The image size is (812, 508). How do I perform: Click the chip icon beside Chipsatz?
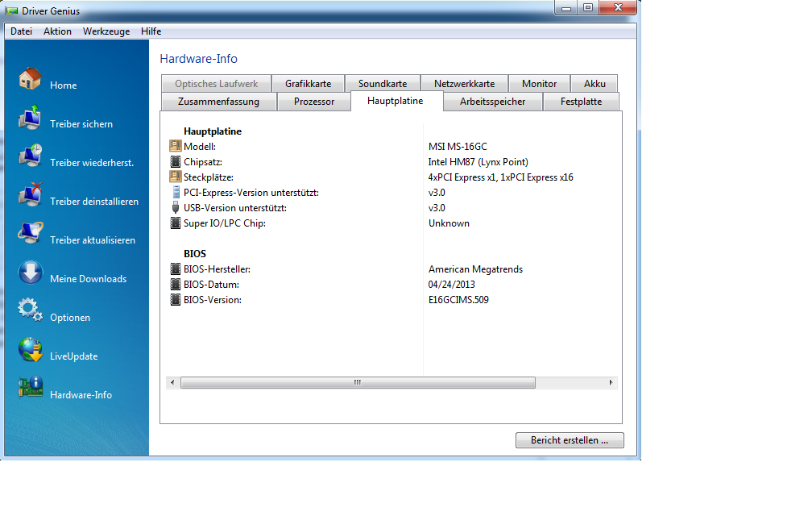coord(176,162)
